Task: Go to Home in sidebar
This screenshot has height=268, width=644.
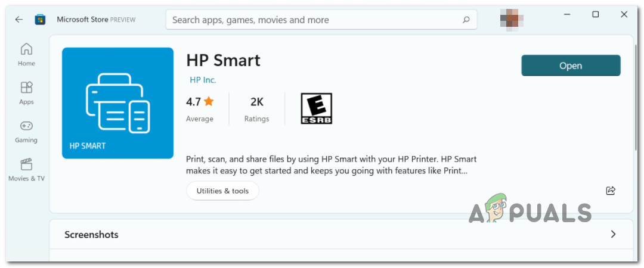Action: 26,54
